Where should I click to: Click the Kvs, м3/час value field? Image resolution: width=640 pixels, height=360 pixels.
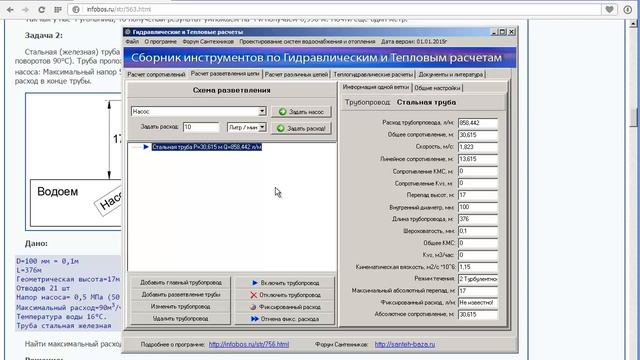tap(478, 255)
